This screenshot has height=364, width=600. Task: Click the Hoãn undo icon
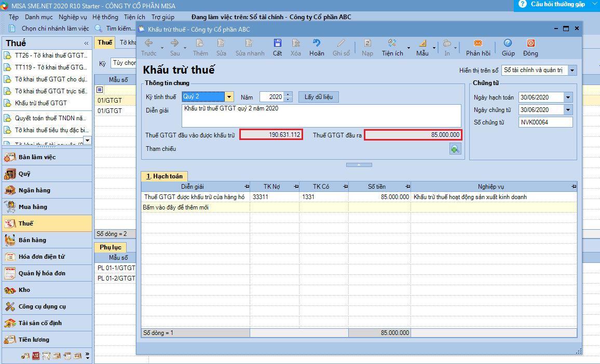(317, 43)
